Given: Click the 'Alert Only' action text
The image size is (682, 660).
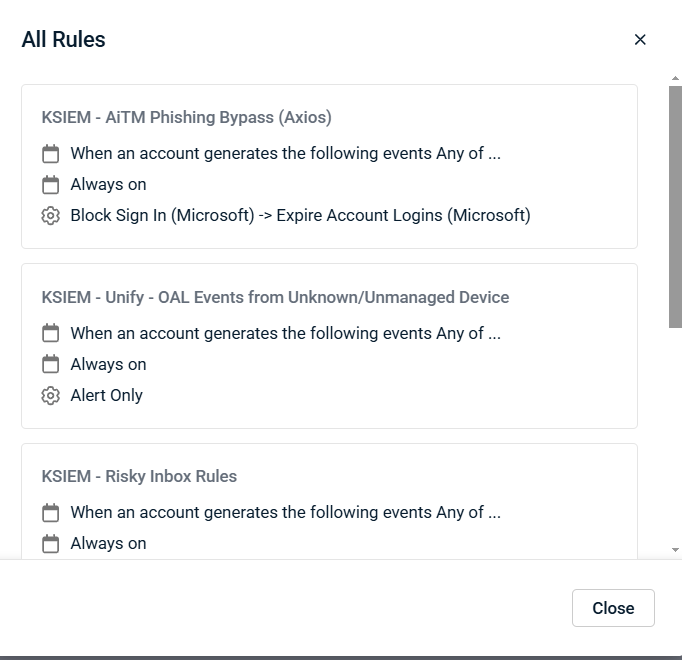Looking at the screenshot, I should [106, 395].
